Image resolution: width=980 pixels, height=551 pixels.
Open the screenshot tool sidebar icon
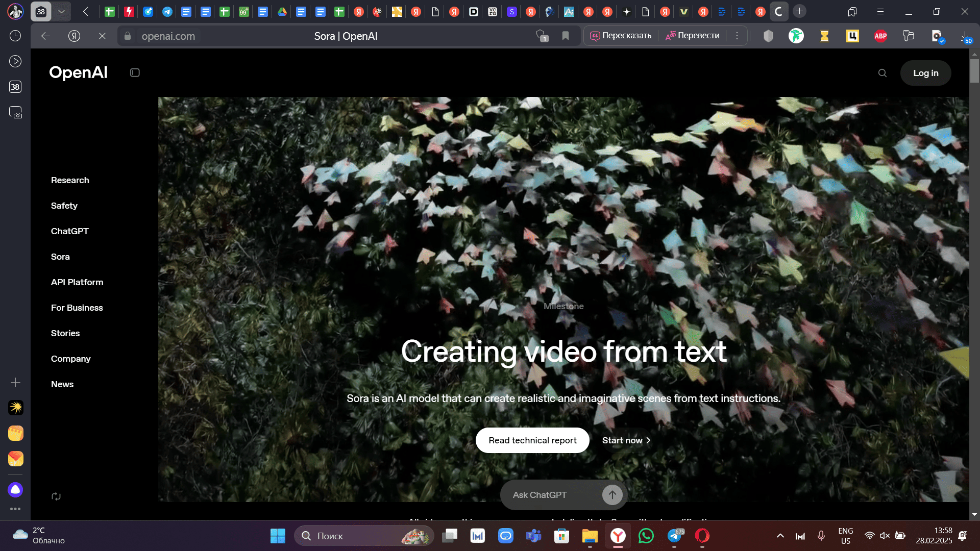15,112
